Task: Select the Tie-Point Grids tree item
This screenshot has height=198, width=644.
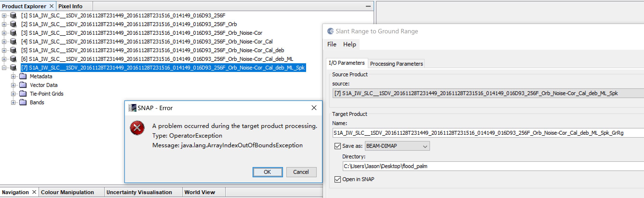Action: click(47, 94)
